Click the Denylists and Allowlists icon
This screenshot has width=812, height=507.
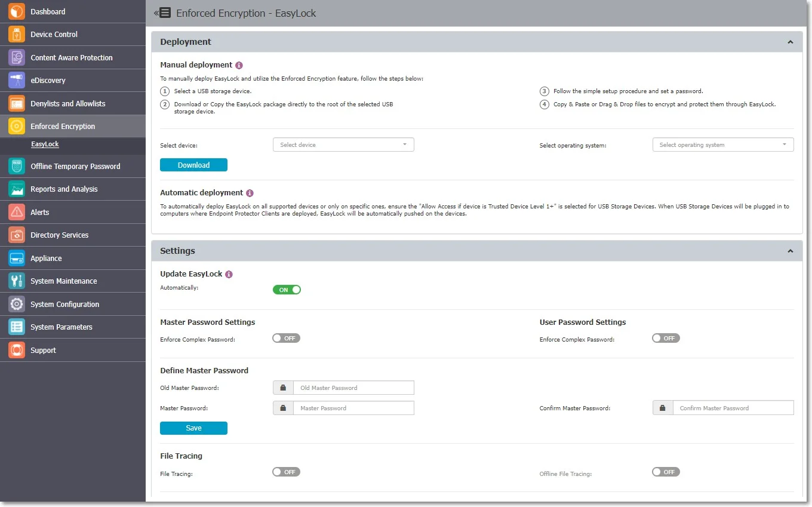[17, 103]
